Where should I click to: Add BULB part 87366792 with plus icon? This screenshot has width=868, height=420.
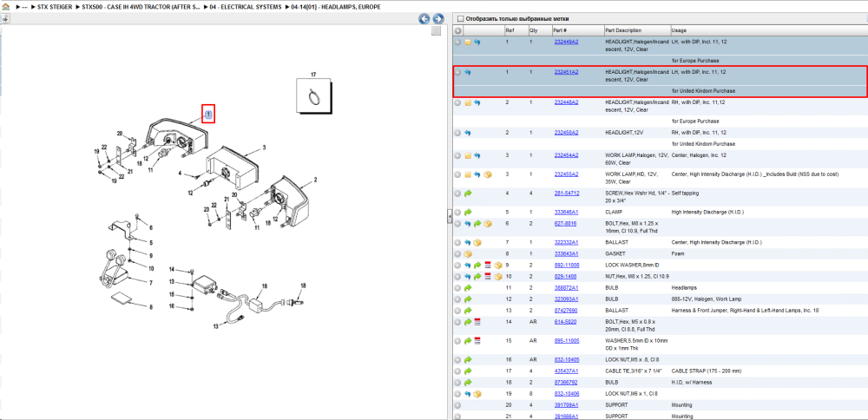click(457, 383)
